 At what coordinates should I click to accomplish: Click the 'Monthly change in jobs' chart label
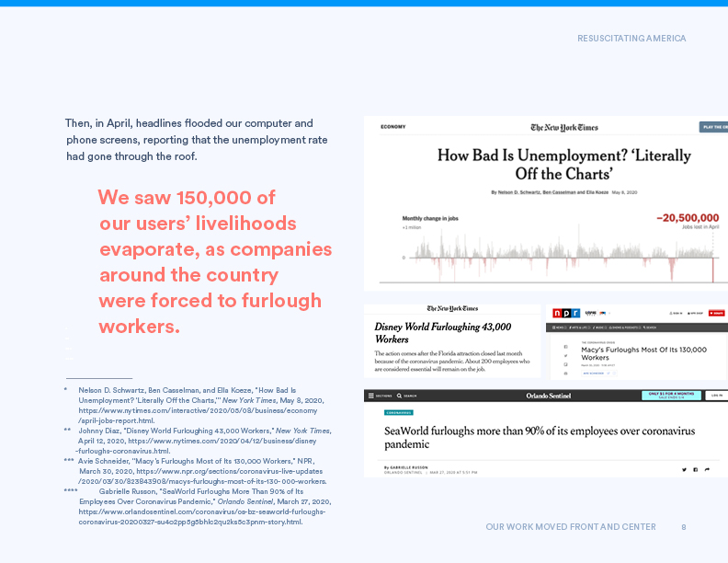tap(430, 218)
